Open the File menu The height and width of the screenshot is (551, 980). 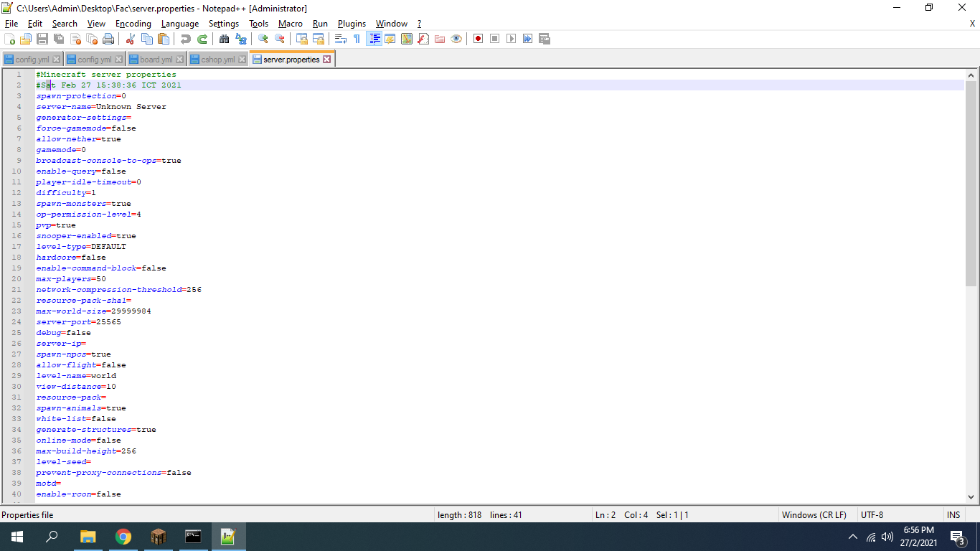click(x=11, y=24)
